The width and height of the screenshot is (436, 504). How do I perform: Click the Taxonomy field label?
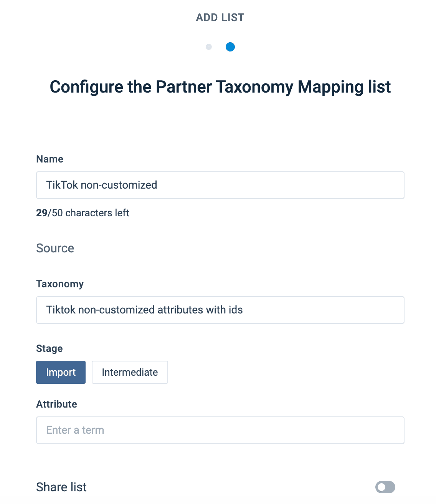60,284
